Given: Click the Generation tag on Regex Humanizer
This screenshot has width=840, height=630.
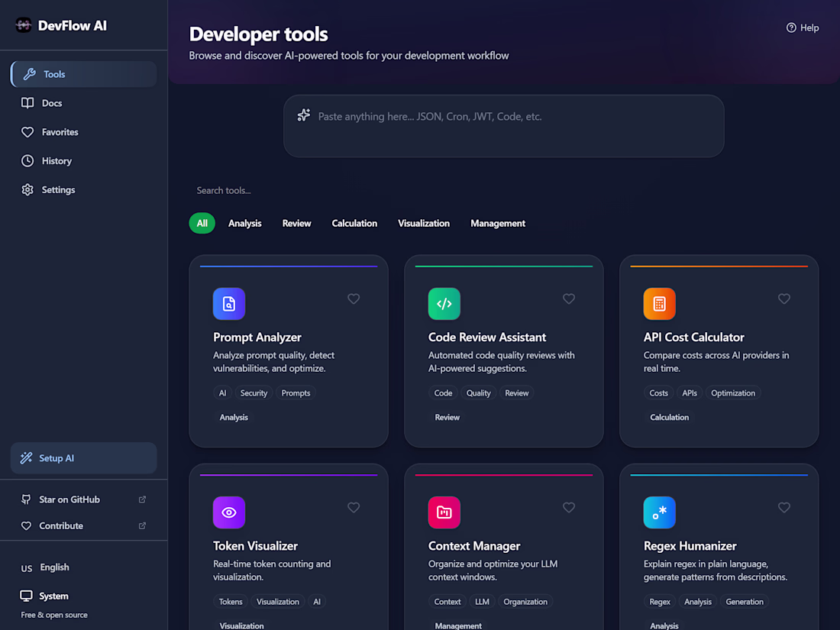Looking at the screenshot, I should (745, 602).
